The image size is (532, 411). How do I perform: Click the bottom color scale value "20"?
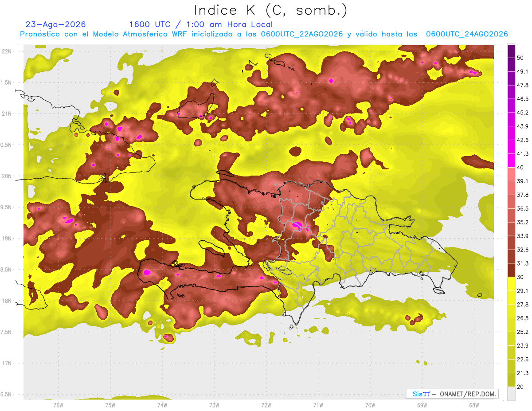click(x=520, y=387)
